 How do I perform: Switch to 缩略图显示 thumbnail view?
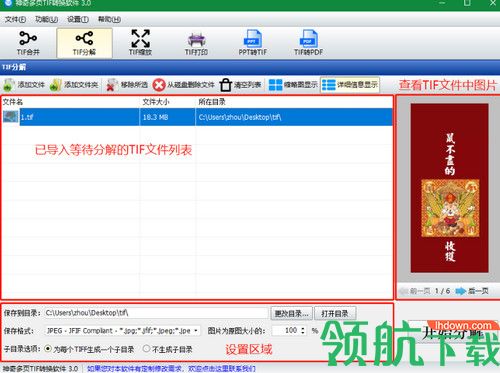point(293,85)
